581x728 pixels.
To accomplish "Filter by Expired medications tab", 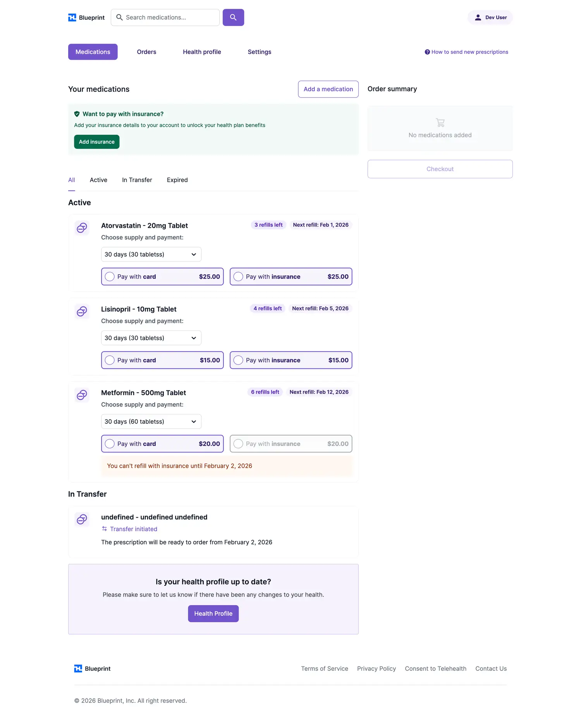I will coord(177,180).
